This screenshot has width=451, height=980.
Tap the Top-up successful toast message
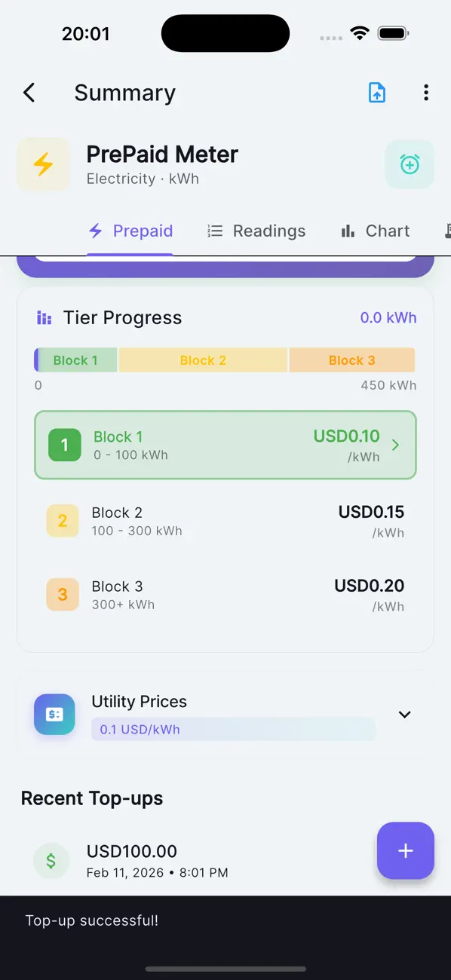point(91,920)
